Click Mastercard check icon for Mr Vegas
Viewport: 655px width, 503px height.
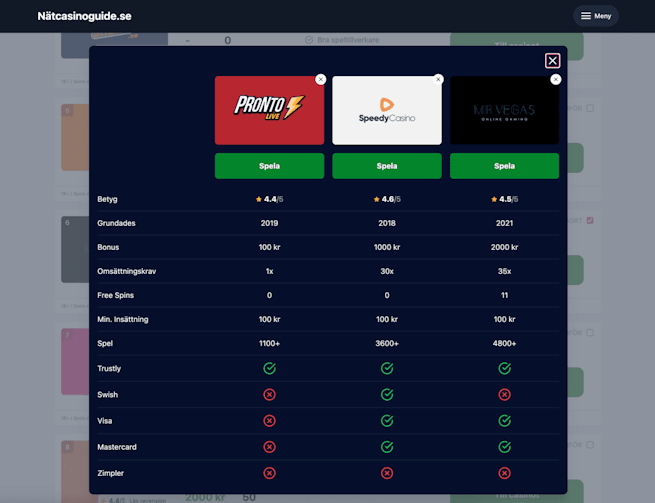click(x=505, y=447)
